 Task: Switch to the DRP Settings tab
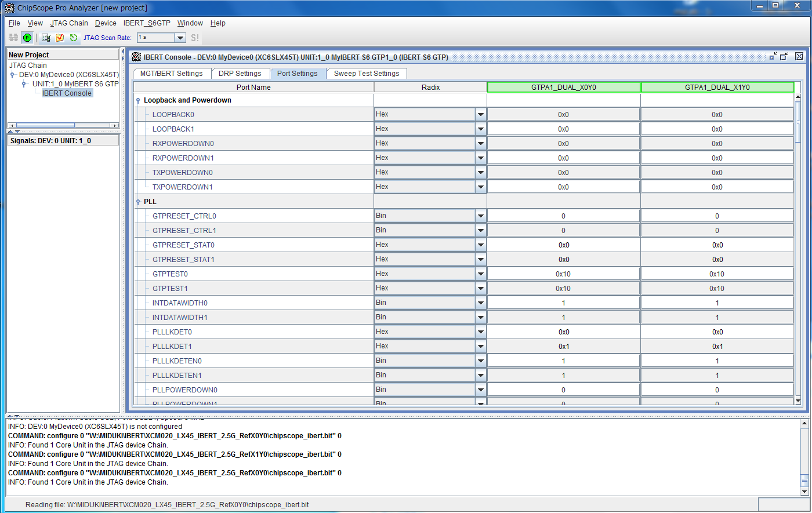[240, 74]
